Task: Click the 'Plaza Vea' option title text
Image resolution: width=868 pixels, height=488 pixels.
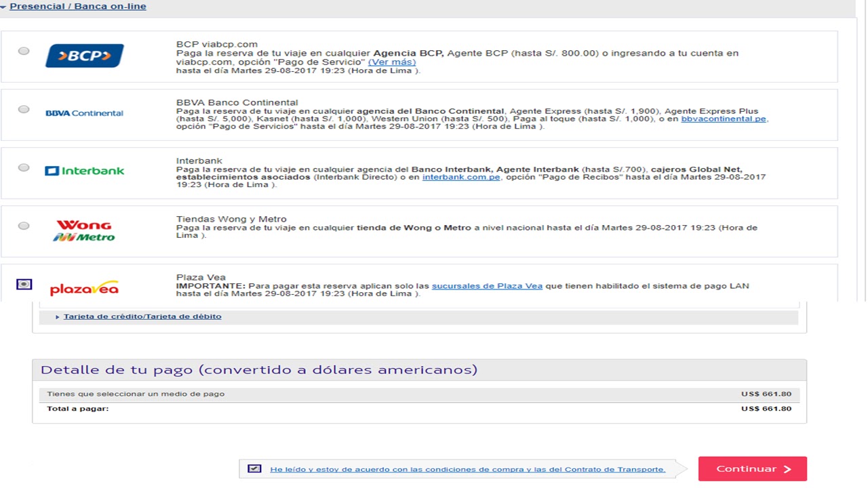Action: [x=201, y=277]
